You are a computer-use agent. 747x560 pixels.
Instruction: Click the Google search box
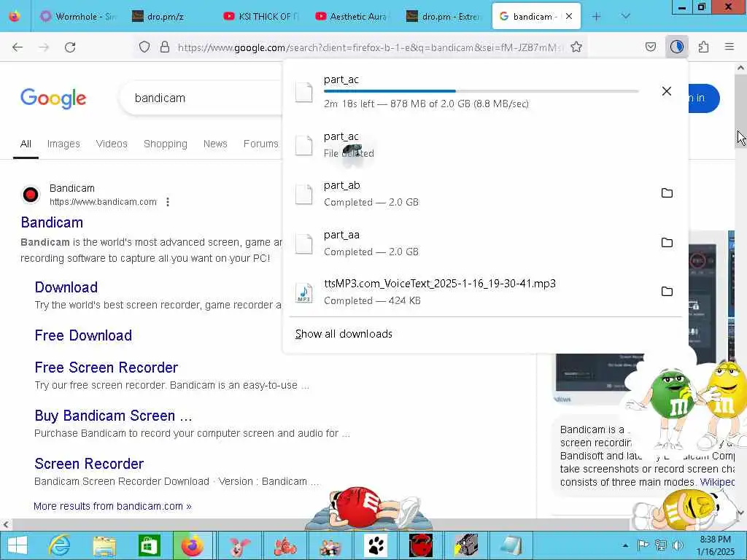(200, 98)
